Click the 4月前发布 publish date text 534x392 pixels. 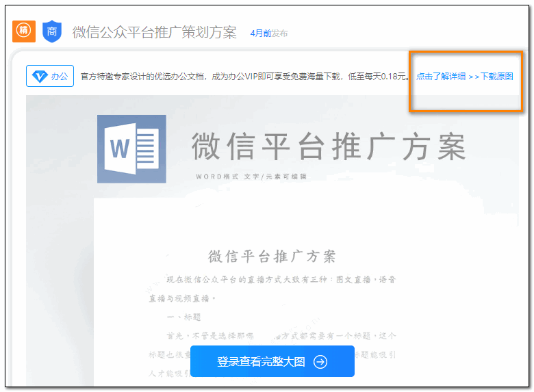[x=269, y=34]
